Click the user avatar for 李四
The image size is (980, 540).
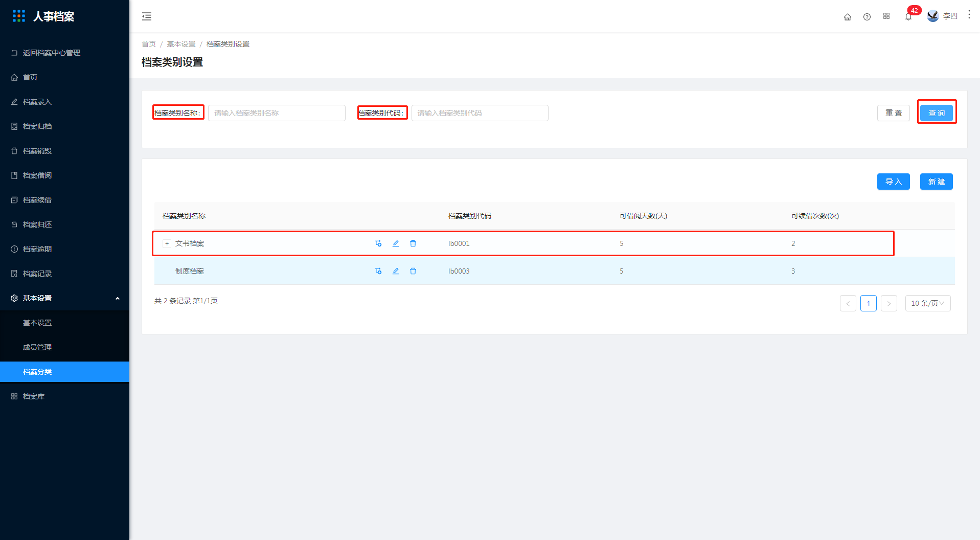click(x=933, y=16)
